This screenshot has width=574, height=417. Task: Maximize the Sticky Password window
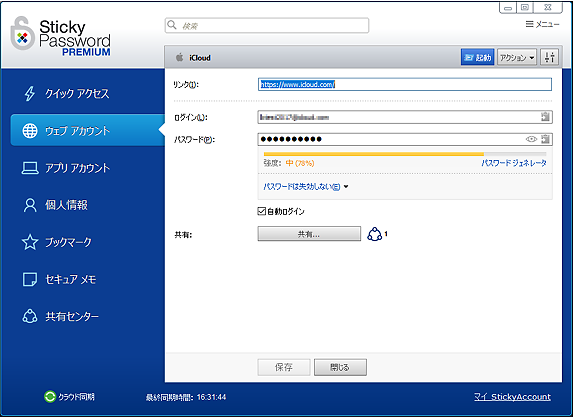coord(525,7)
